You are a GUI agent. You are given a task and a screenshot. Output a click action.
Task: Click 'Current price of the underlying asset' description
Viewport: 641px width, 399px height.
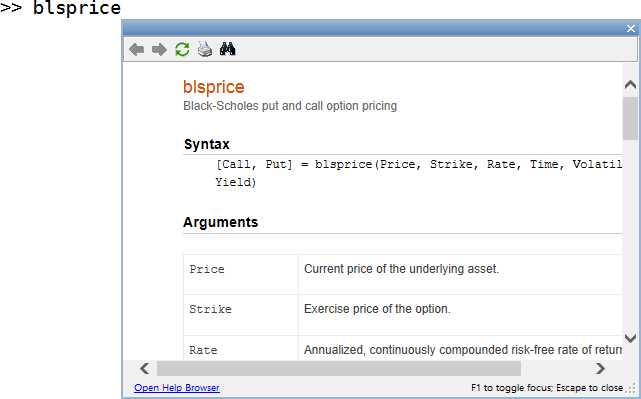(x=401, y=269)
